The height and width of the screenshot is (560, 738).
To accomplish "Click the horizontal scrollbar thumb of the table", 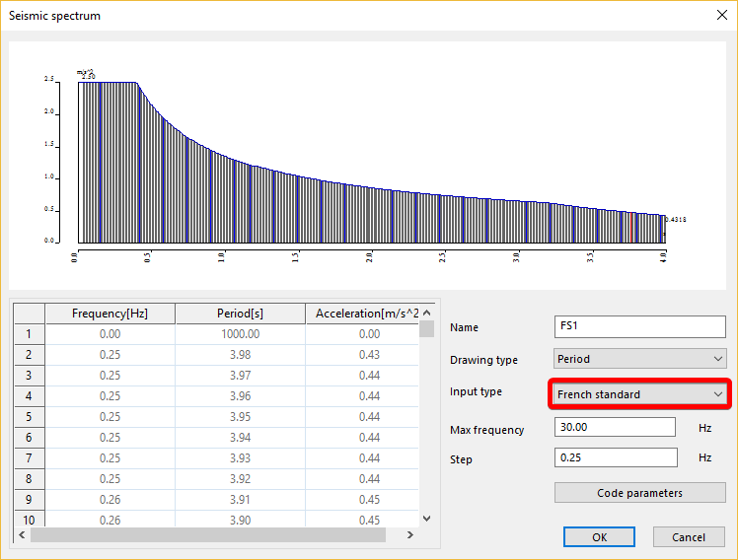I will 208,534.
